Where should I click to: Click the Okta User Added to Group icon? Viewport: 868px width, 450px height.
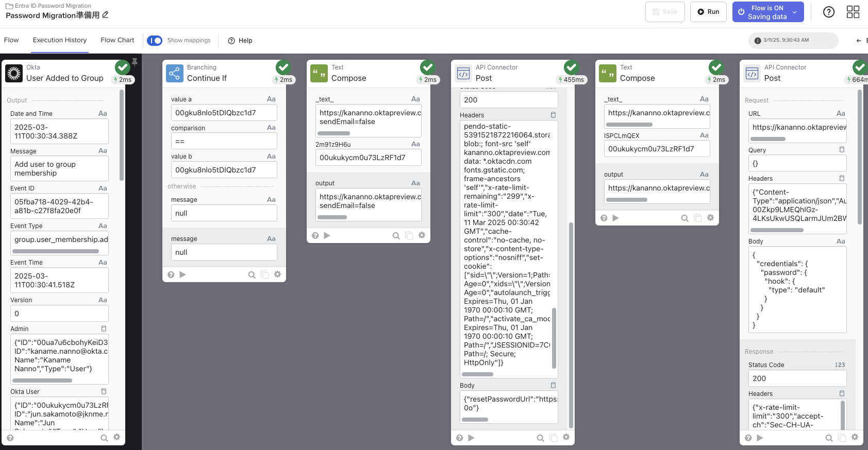[14, 73]
